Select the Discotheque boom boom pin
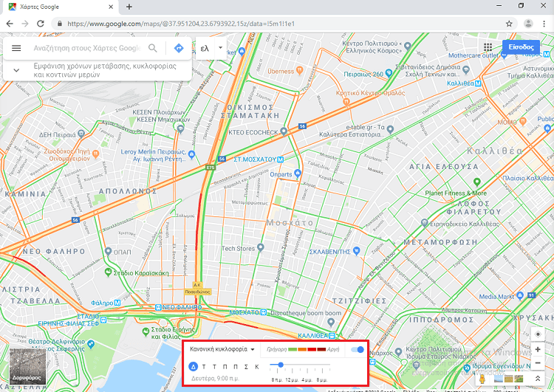This screenshot has width=554, height=392. [331, 322]
